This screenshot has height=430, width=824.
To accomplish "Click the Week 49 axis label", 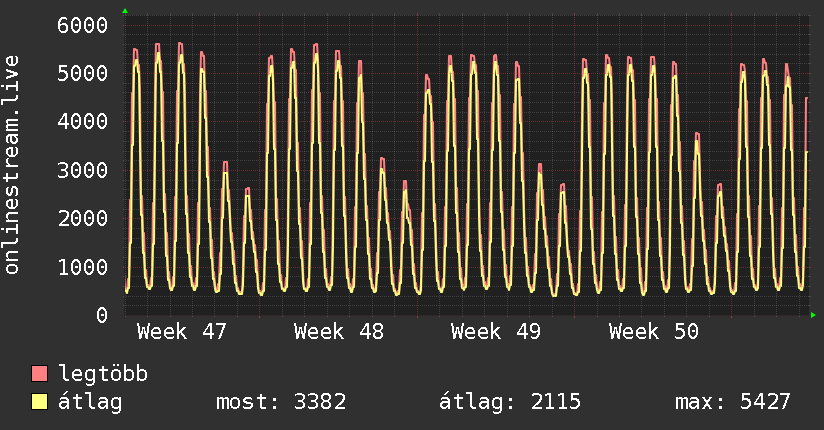I will click(x=496, y=332).
